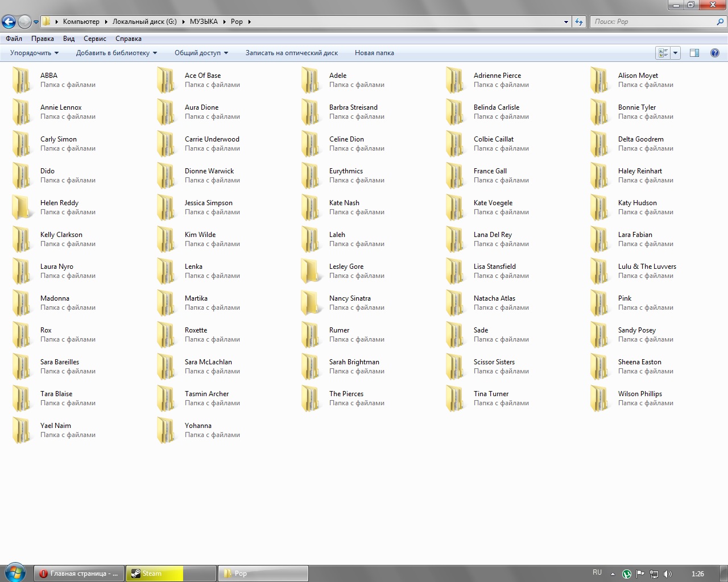Select the Alison Moyet folder icon
The width and height of the screenshot is (728, 582).
tap(599, 80)
